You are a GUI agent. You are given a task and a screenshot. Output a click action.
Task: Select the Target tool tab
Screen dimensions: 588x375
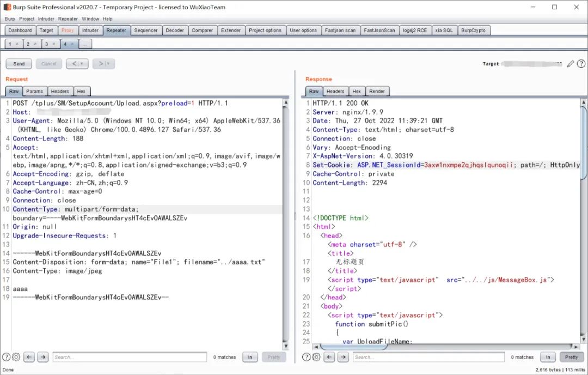tap(46, 31)
